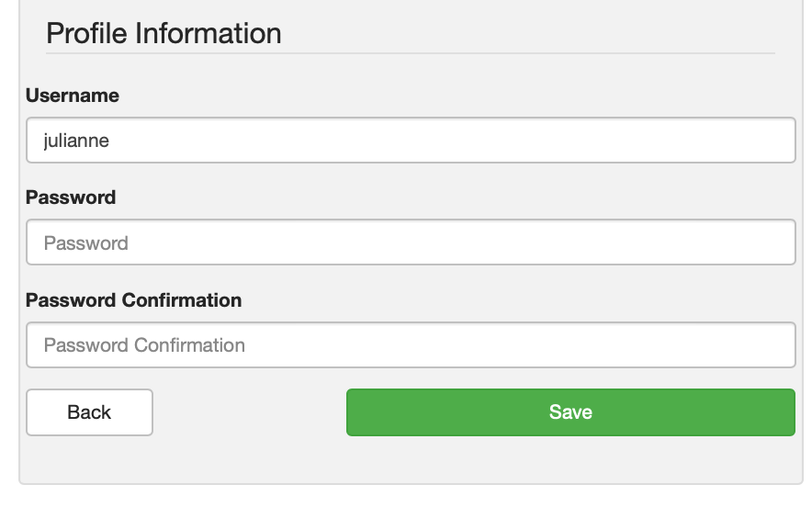Save the profile information changes
Viewport: 812px width, 507px height.
pos(570,412)
